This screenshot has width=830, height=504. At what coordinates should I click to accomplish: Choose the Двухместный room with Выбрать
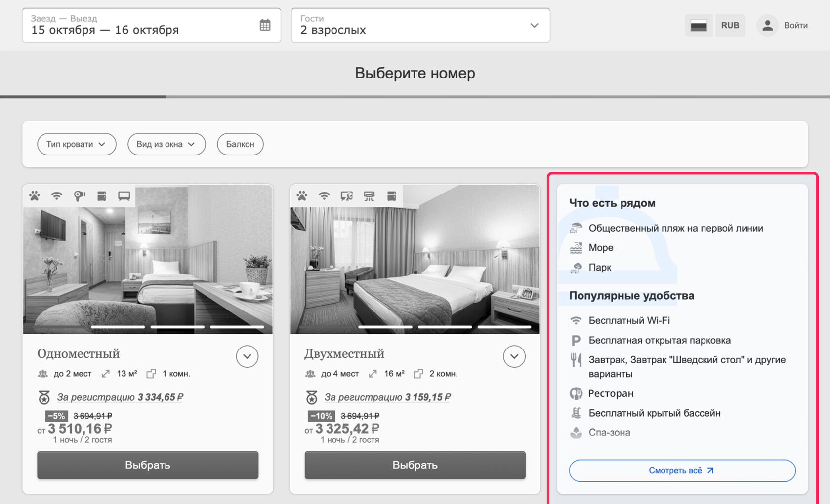[x=415, y=465]
